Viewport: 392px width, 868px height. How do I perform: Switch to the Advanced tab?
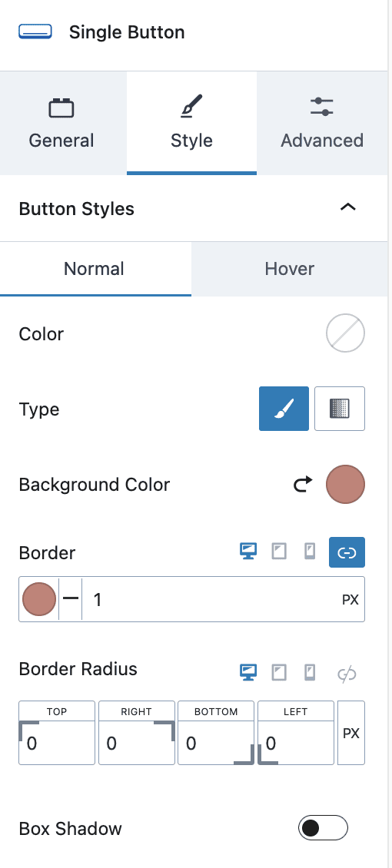coord(322,124)
